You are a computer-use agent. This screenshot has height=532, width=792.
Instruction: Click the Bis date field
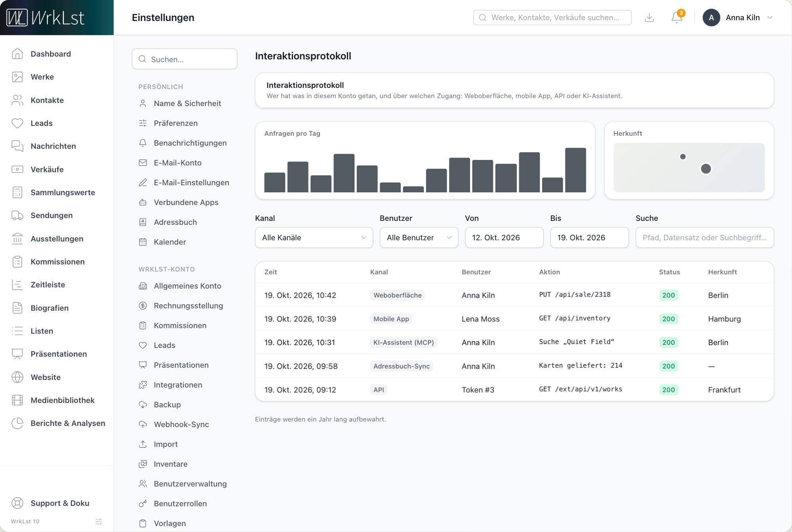tap(589, 237)
